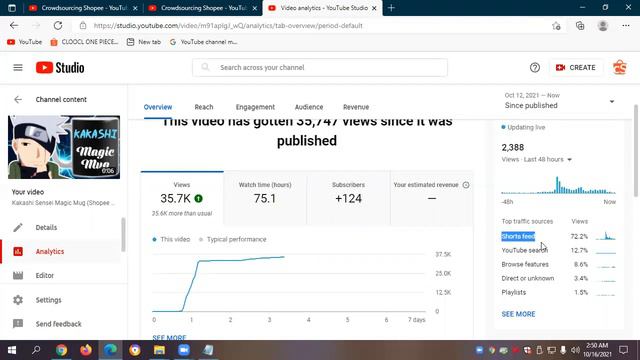
Task: Open the New tab bookmark
Action: click(144, 42)
